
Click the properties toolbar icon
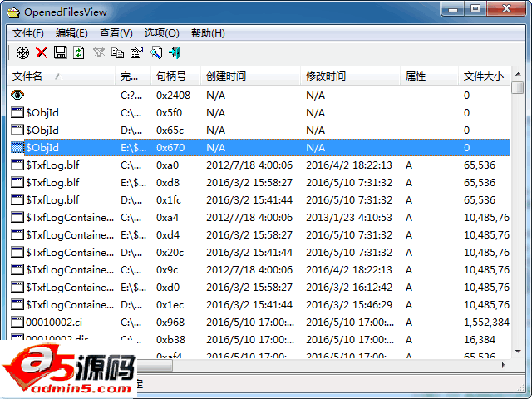pos(136,52)
